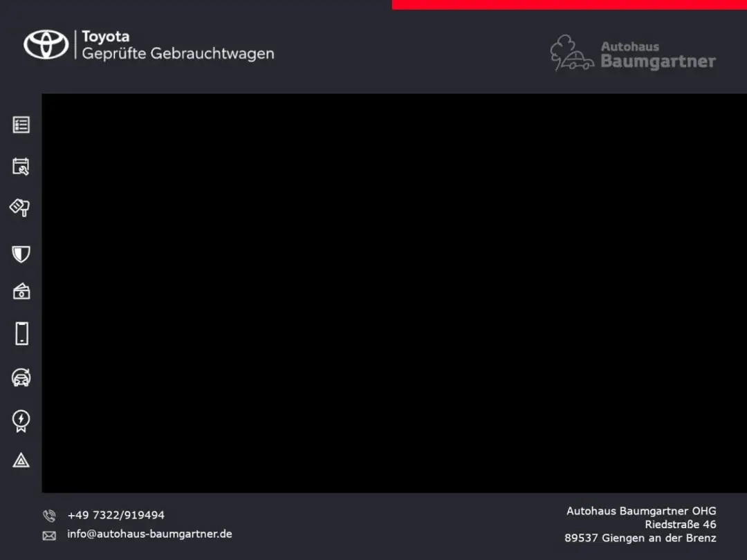Click the phone handset icon

(49, 516)
